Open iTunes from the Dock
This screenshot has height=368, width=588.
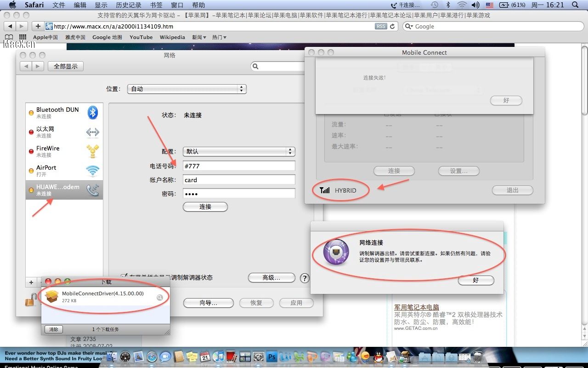[x=219, y=356]
